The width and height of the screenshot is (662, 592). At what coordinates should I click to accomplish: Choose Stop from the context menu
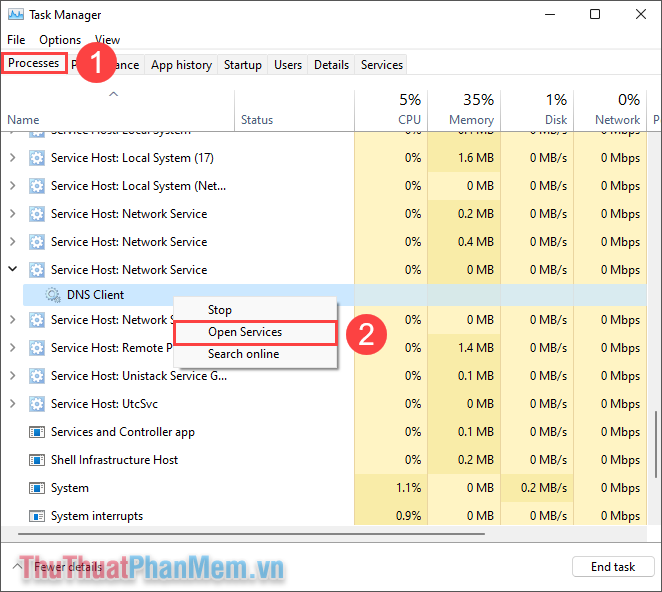[255, 310]
